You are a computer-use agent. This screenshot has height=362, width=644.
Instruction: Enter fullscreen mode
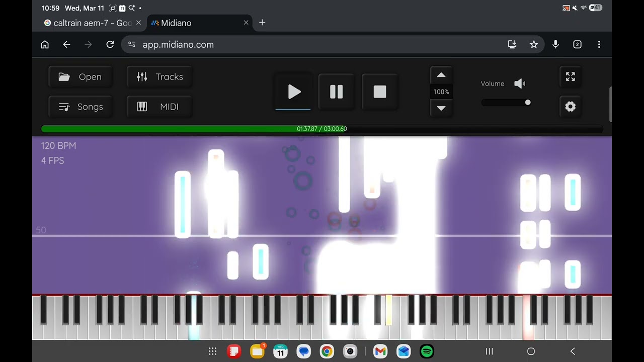(x=570, y=76)
